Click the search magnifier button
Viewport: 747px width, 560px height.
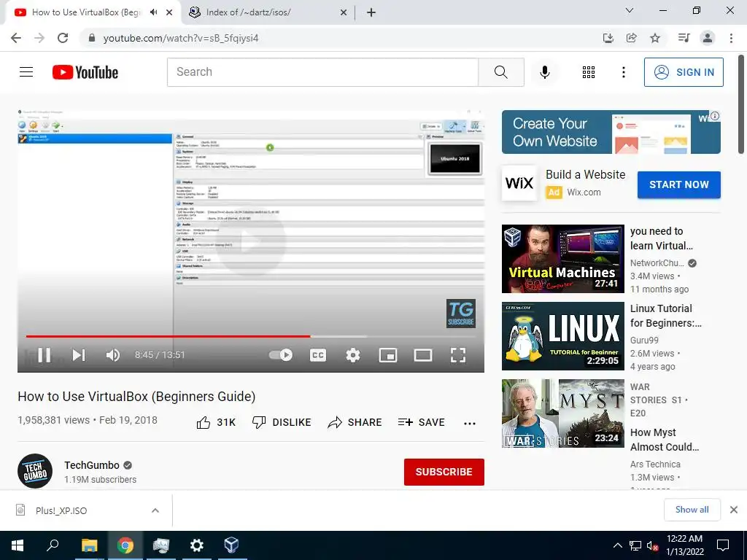coord(500,72)
